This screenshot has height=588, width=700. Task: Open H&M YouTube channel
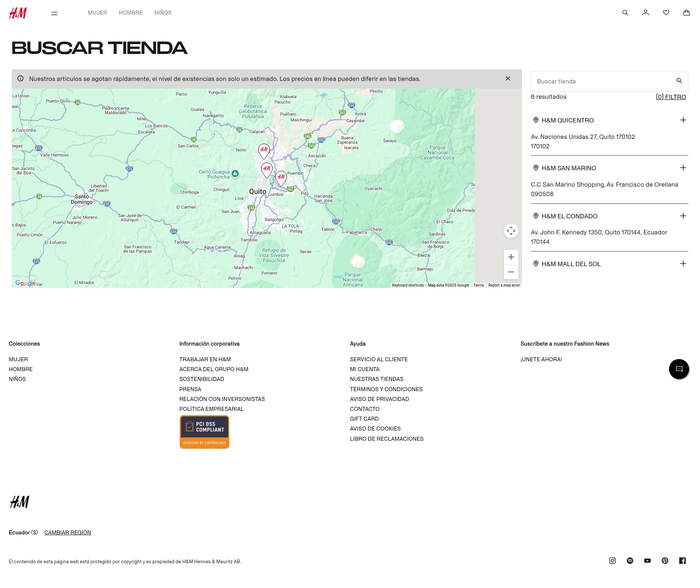pyautogui.click(x=647, y=561)
